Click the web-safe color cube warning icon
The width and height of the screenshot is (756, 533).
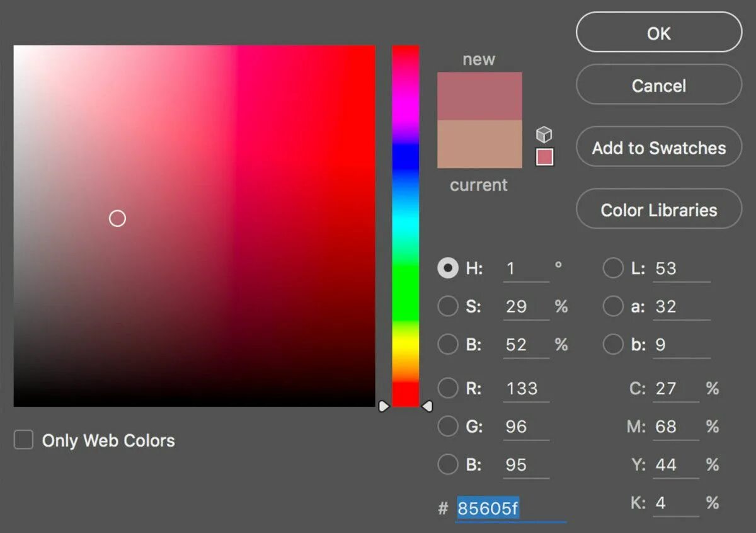tap(544, 134)
